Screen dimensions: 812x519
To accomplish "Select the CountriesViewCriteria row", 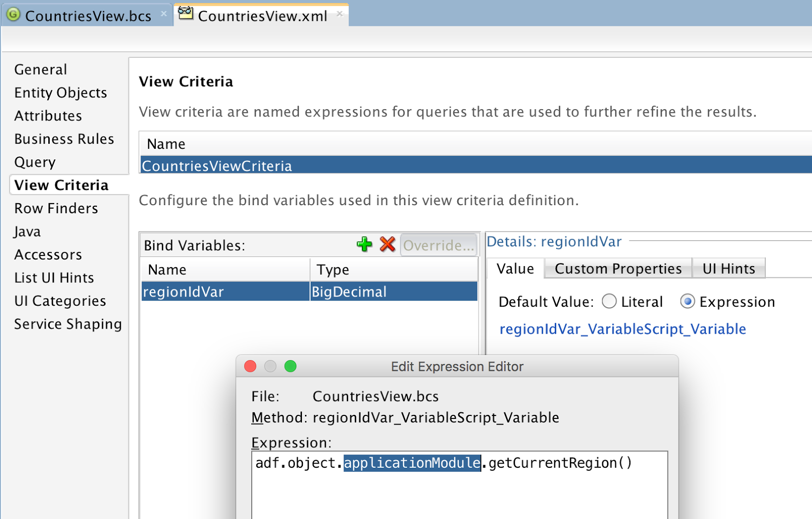I will point(476,166).
